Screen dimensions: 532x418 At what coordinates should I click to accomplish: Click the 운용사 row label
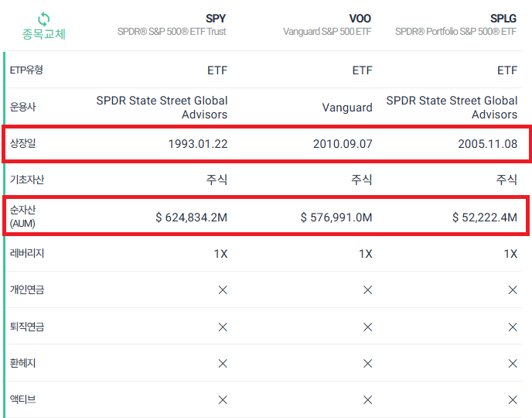pos(22,107)
